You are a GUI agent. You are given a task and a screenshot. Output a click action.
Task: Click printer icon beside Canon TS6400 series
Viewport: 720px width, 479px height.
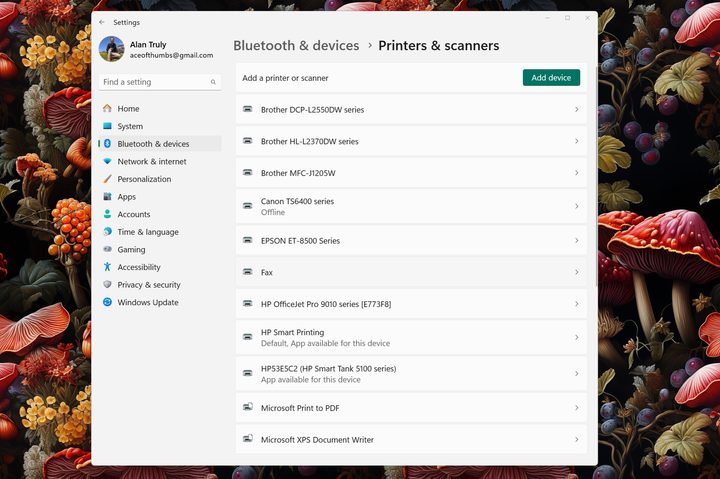point(248,206)
